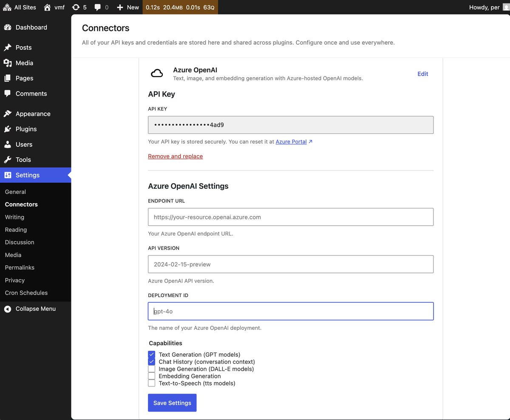The width and height of the screenshot is (510, 420).
Task: Click the Plugins plug icon
Action: pyautogui.click(x=8, y=129)
